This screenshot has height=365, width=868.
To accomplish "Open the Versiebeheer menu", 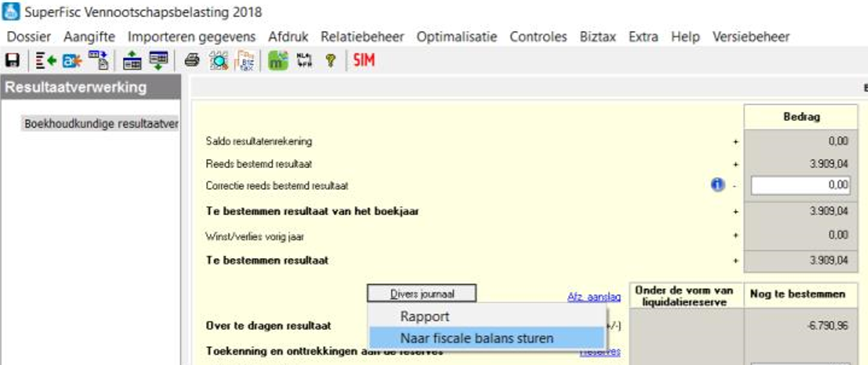I will point(751,37).
